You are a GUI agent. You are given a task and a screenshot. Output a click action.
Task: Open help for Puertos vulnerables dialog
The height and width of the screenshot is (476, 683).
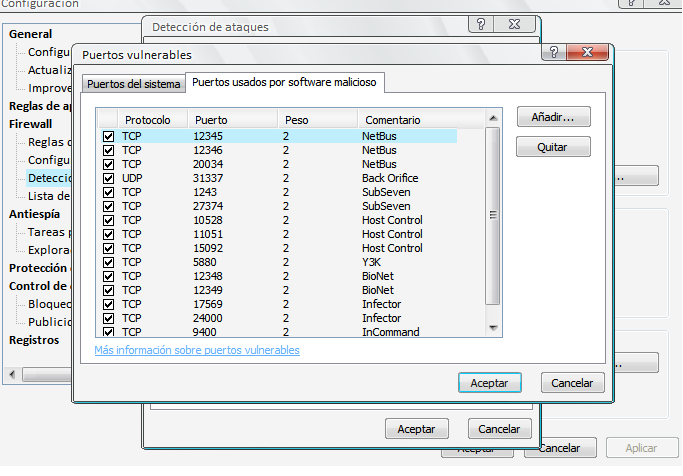point(554,53)
